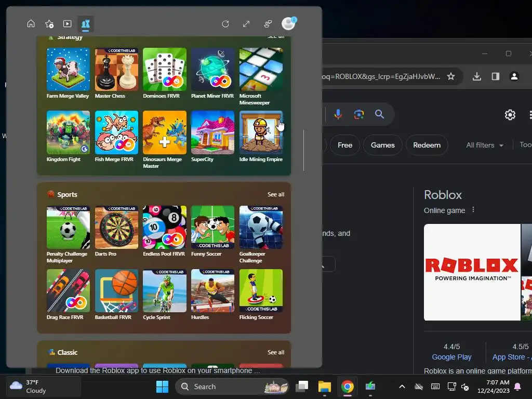The height and width of the screenshot is (399, 532).
Task: Expand All filters dropdown
Action: pos(485,145)
